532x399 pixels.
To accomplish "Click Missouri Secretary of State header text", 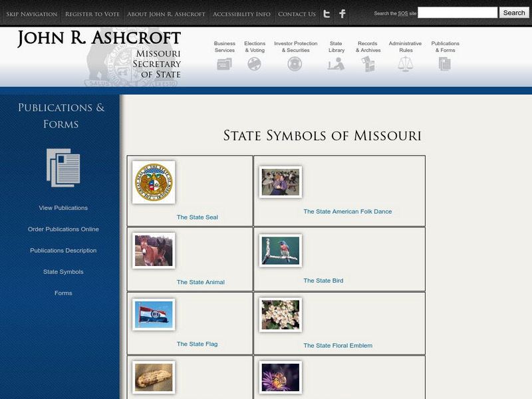I will coord(157,64).
